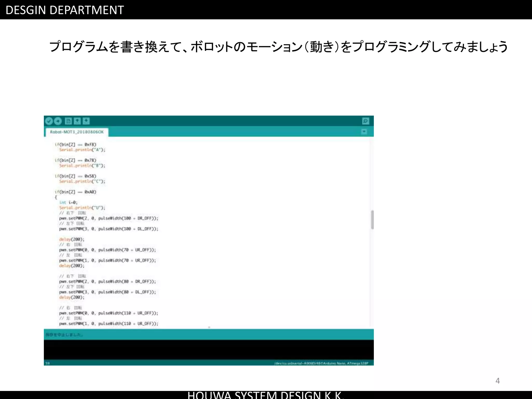
Task: Click the line Serial.println("C");
Action: click(82, 182)
